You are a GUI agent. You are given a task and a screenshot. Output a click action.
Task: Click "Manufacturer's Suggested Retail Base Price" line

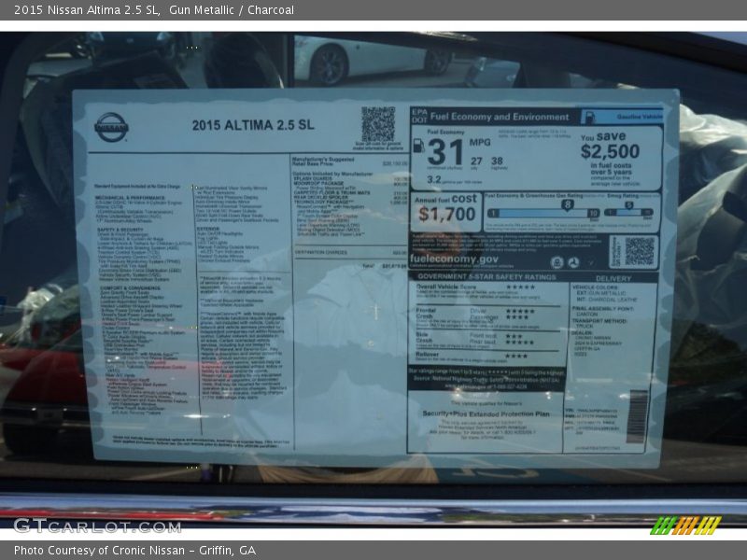(x=351, y=161)
